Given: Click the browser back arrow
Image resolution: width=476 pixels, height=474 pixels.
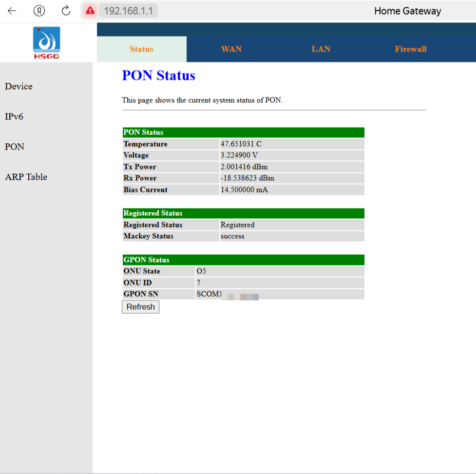Looking at the screenshot, I should click(x=12, y=11).
